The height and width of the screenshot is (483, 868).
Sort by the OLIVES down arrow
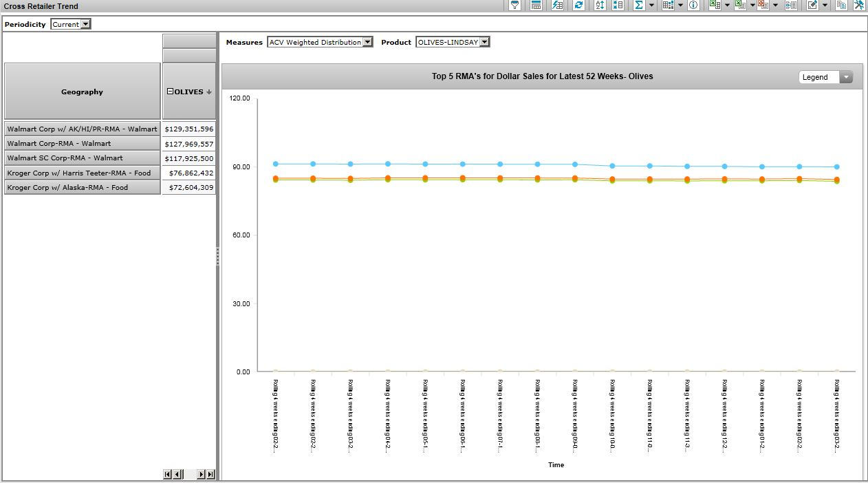click(x=209, y=92)
